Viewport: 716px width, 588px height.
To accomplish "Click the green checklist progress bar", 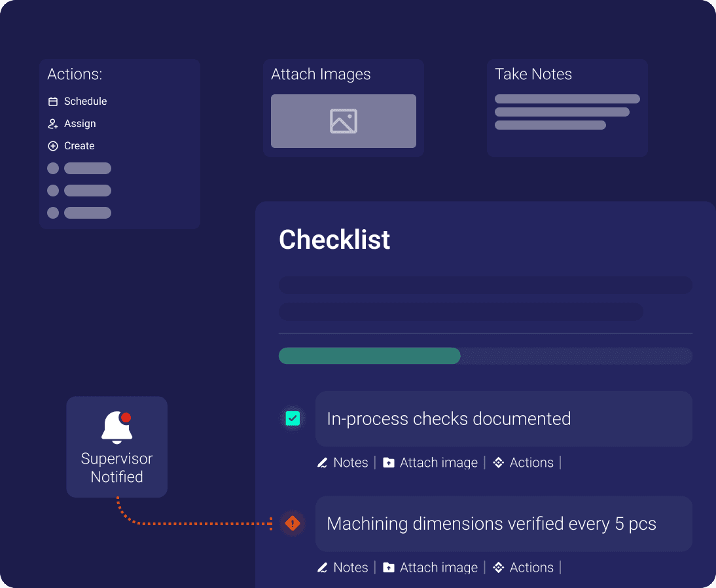I will (370, 356).
